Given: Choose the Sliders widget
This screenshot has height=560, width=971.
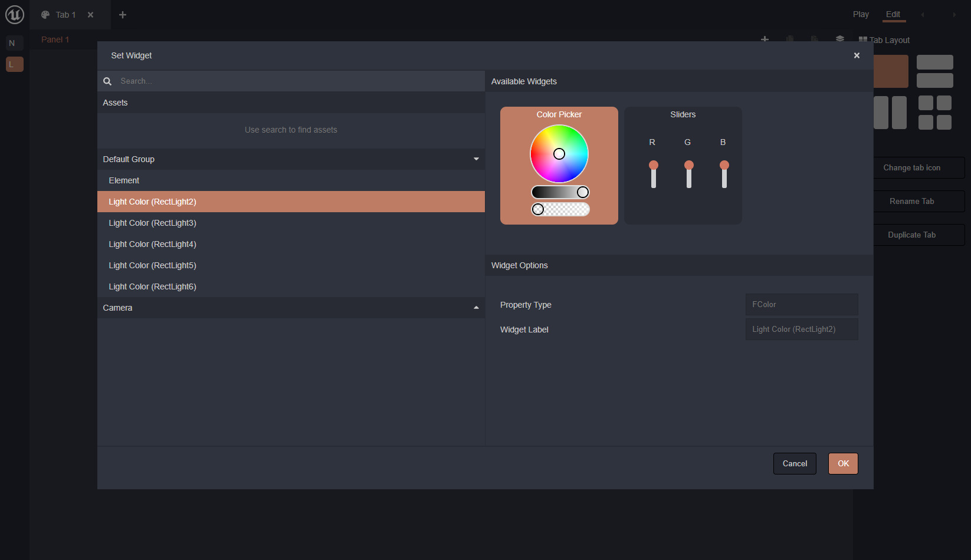Looking at the screenshot, I should pyautogui.click(x=683, y=166).
